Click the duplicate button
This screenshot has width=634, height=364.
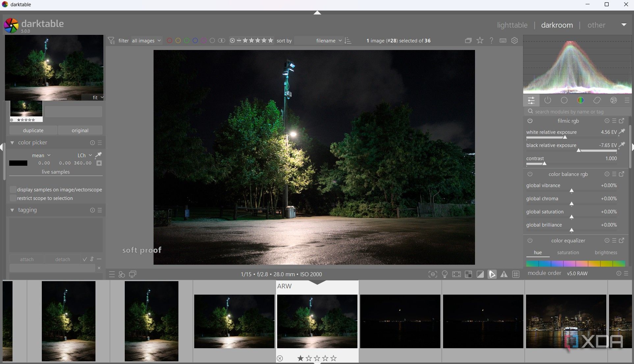coord(33,130)
